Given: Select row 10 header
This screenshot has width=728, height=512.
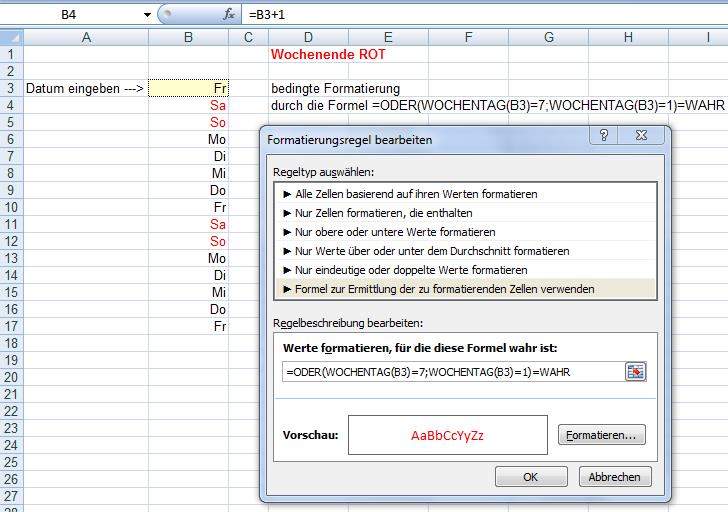Looking at the screenshot, I should click(11, 207).
